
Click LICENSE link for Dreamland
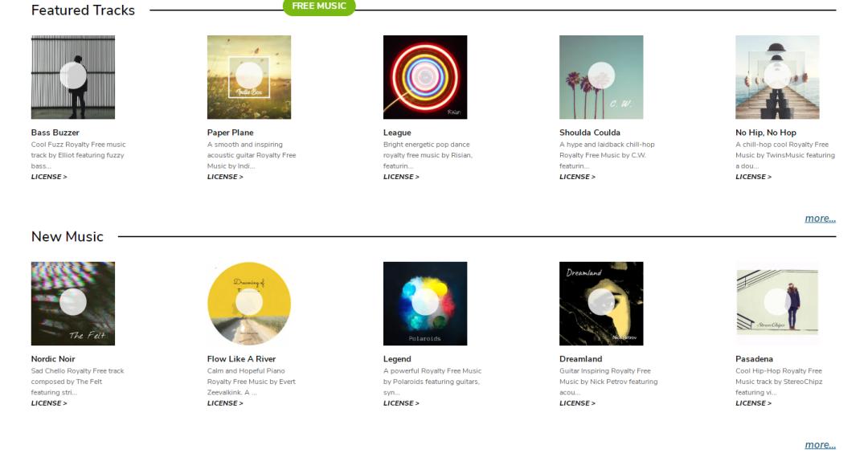coord(577,403)
